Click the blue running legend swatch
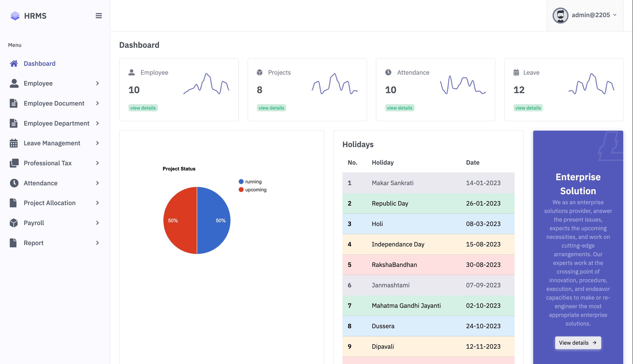The image size is (633, 364). 241,182
